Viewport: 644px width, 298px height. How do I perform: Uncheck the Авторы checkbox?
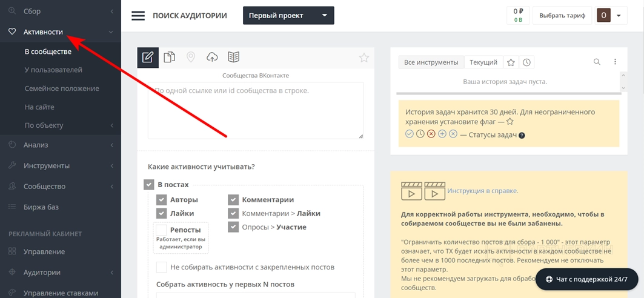[x=161, y=200]
